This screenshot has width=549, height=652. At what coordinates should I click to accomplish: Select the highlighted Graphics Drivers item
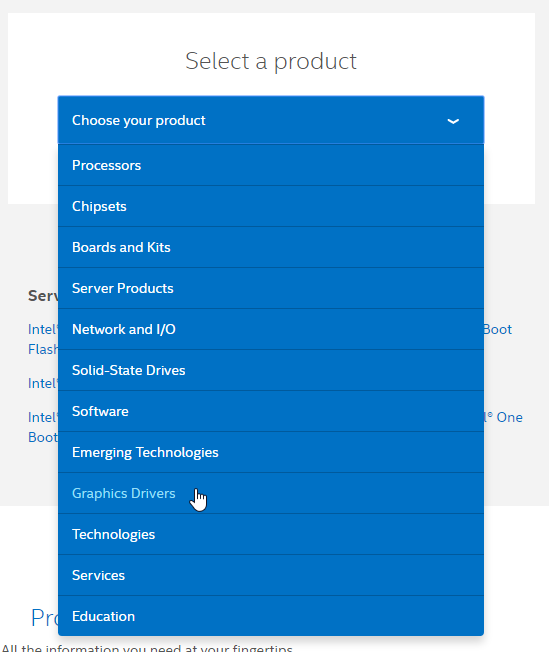tap(271, 494)
